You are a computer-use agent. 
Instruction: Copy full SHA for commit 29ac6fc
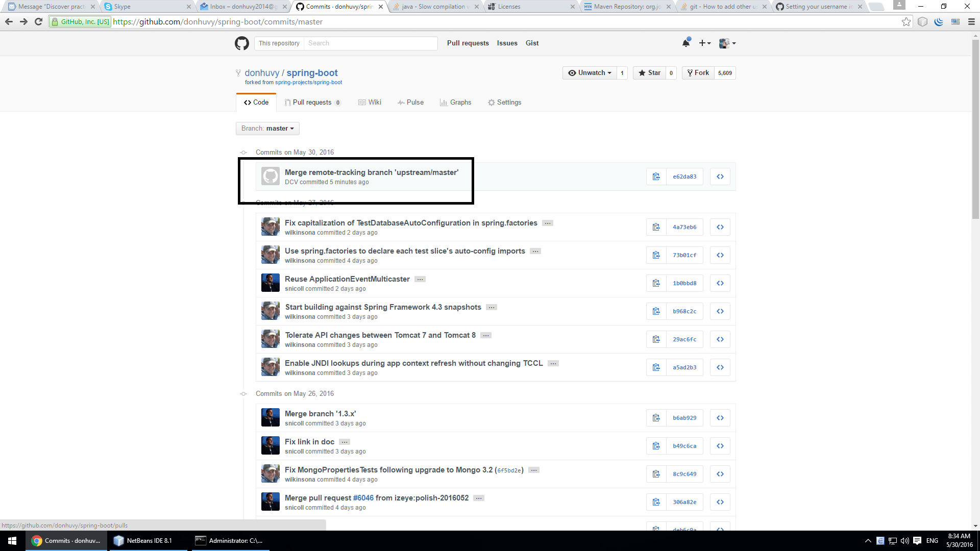point(656,339)
